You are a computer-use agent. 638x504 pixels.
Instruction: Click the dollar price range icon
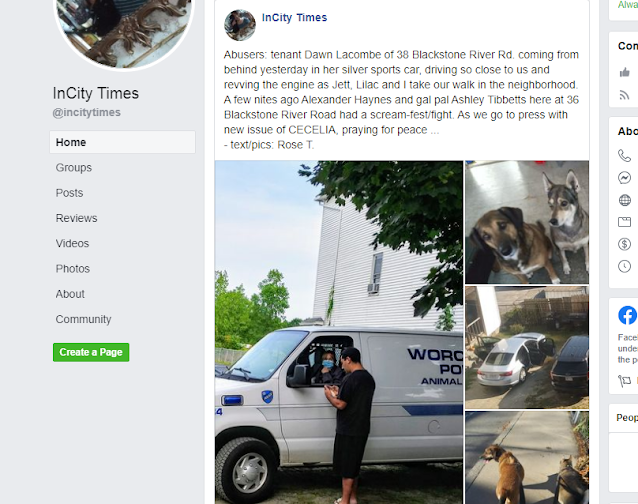point(625,244)
